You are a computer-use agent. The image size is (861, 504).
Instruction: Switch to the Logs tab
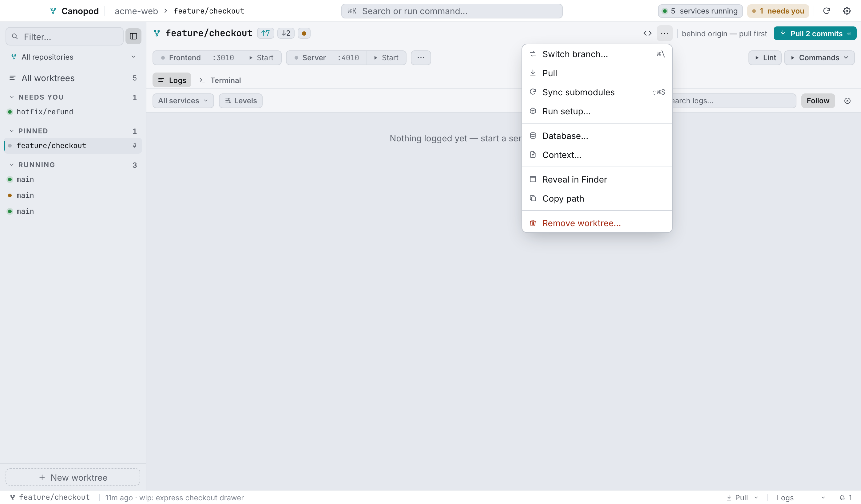pyautogui.click(x=172, y=80)
